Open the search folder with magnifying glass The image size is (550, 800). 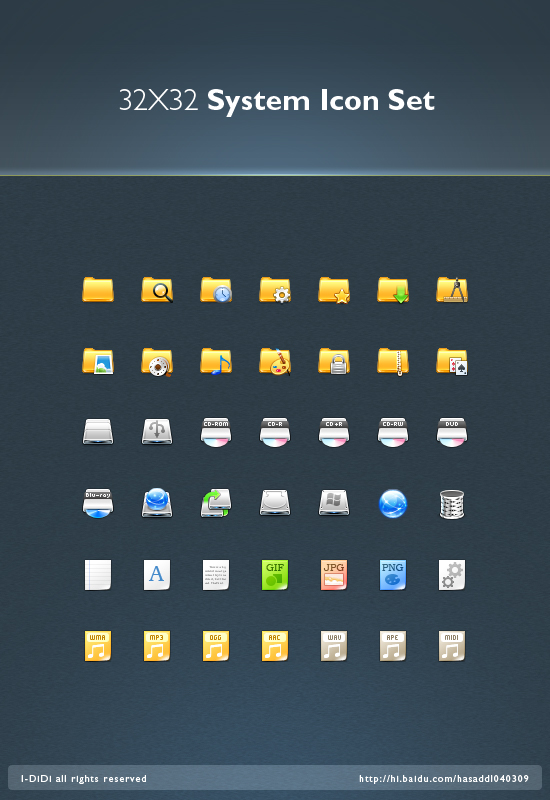(157, 290)
